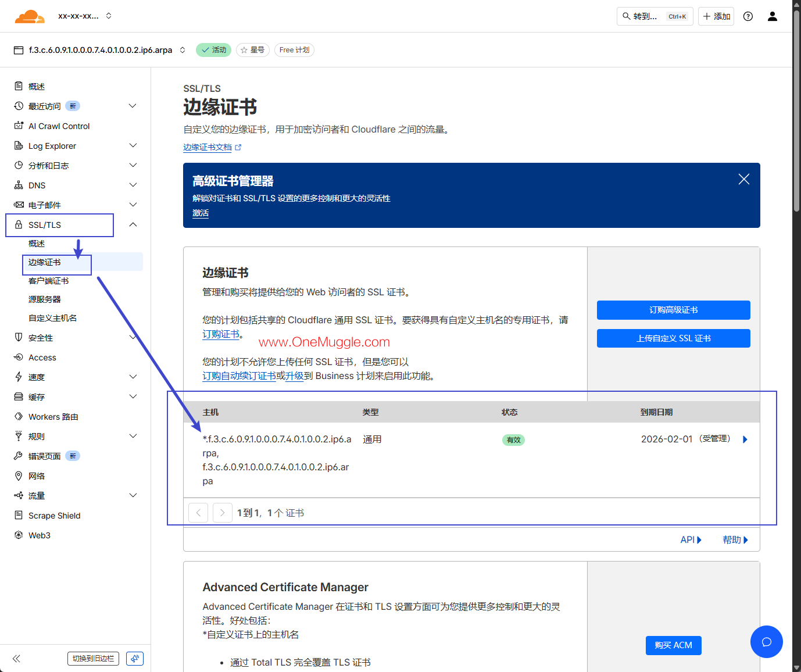Click the 升级 link

[295, 376]
